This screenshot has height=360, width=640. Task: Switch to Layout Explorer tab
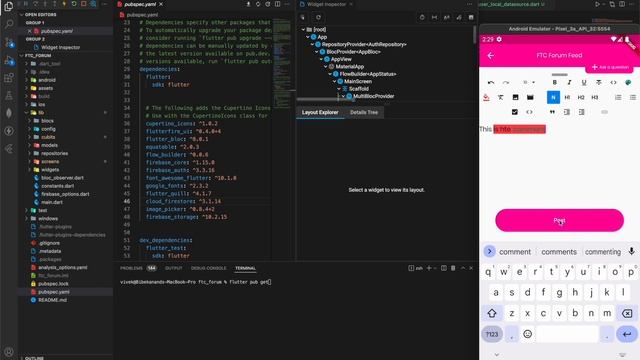(320, 112)
